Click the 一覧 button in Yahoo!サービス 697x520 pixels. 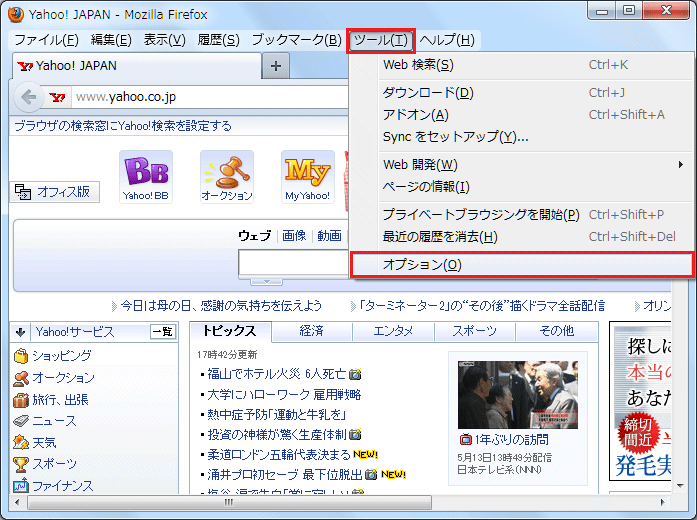coord(163,332)
